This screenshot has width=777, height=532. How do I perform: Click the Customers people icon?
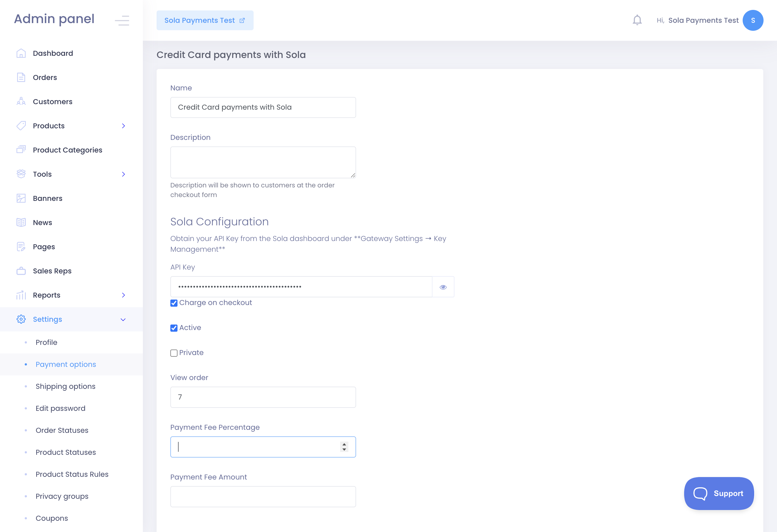click(x=21, y=101)
